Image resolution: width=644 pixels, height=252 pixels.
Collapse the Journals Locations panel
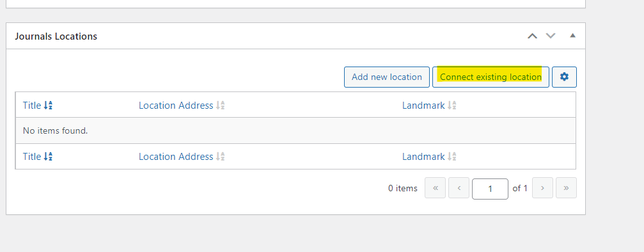[x=572, y=36]
